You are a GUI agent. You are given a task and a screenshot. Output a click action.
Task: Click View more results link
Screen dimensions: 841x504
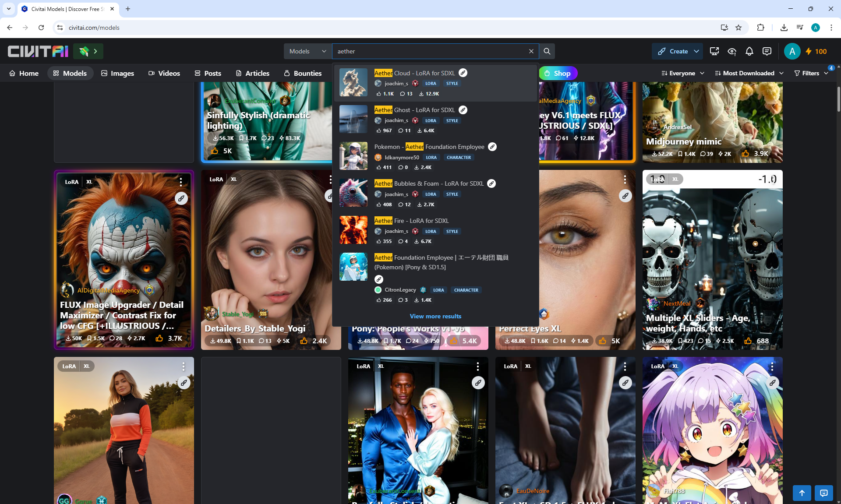[x=435, y=316]
